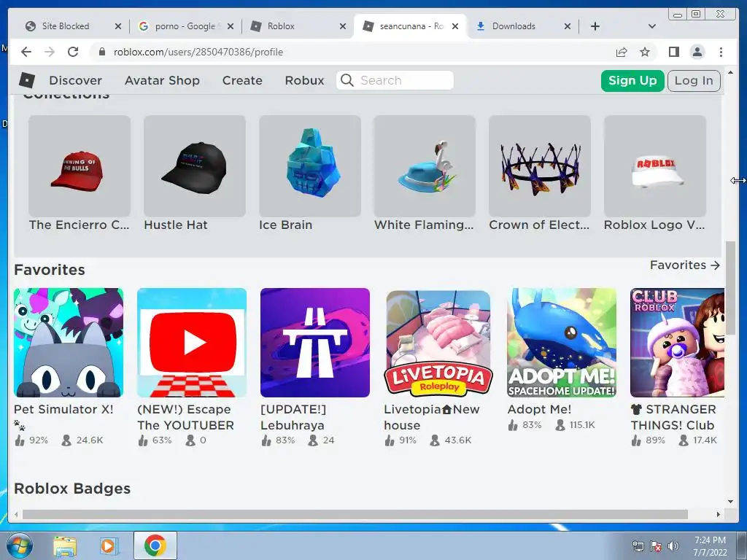Open side panel icon in Chrome toolbar
Screen dimensions: 747x560
coord(673,52)
